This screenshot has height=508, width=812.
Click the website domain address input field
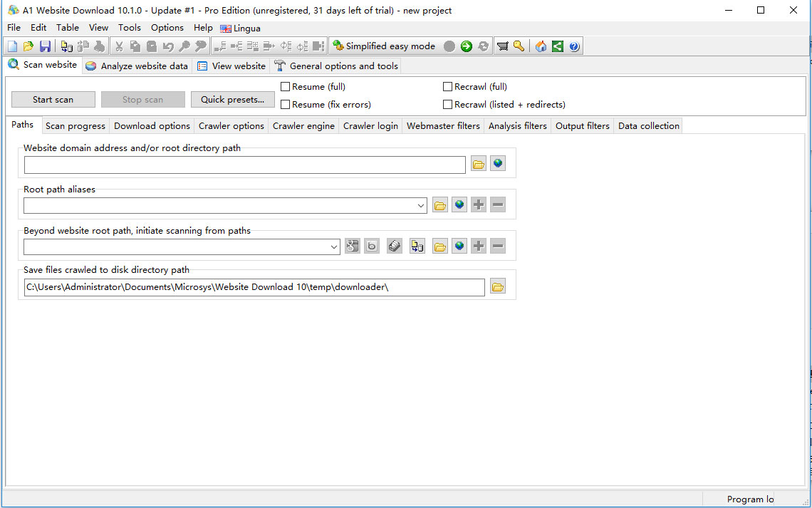(244, 165)
